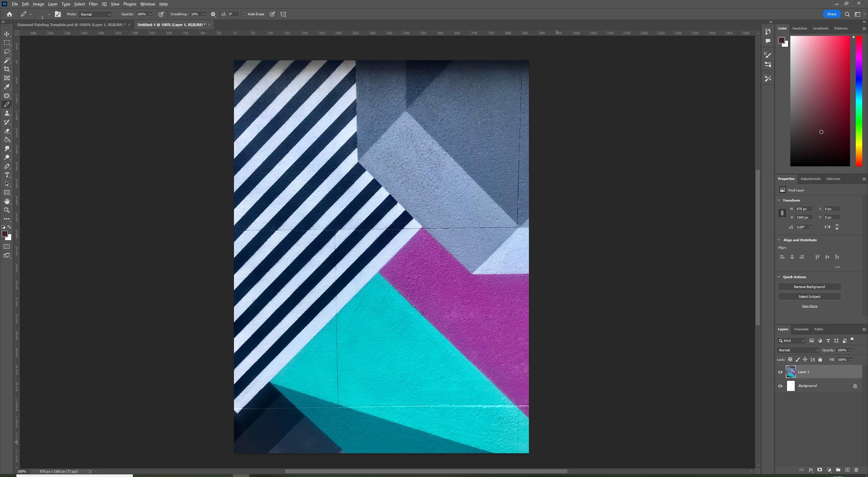Image resolution: width=868 pixels, height=477 pixels.
Task: Toggle symmetry painting butterfly icon
Action: click(x=283, y=14)
